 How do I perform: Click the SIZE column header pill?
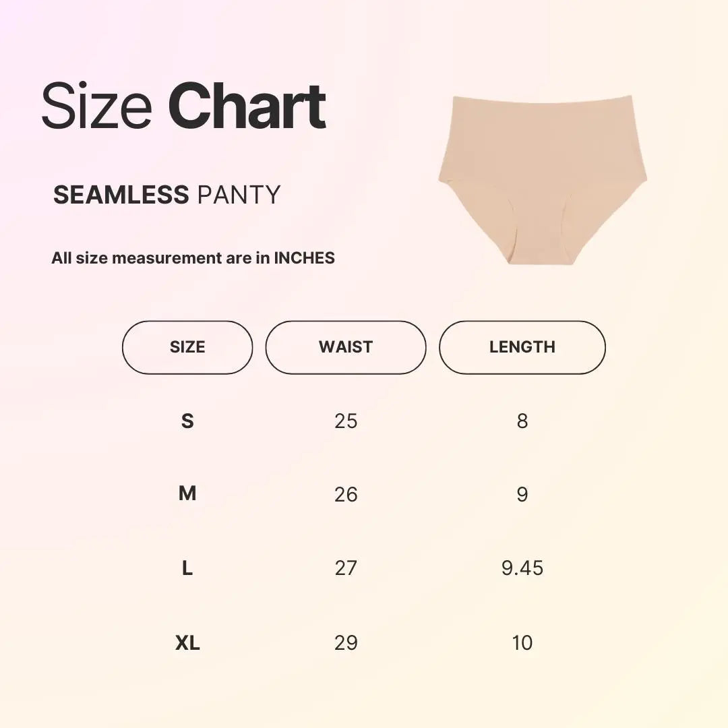[x=187, y=347]
